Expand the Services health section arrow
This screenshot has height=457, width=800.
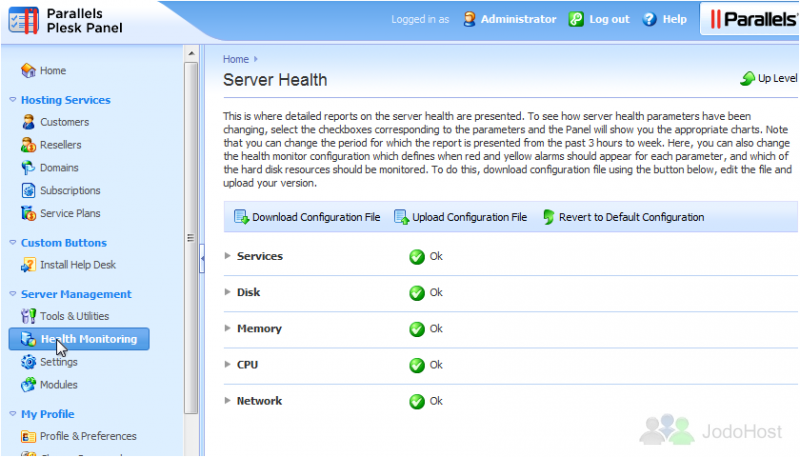pos(228,256)
